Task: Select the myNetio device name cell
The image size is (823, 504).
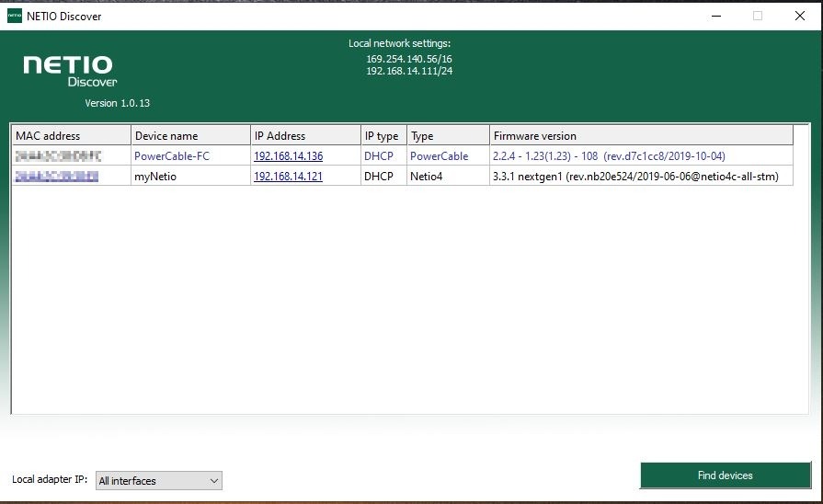Action: click(190, 177)
